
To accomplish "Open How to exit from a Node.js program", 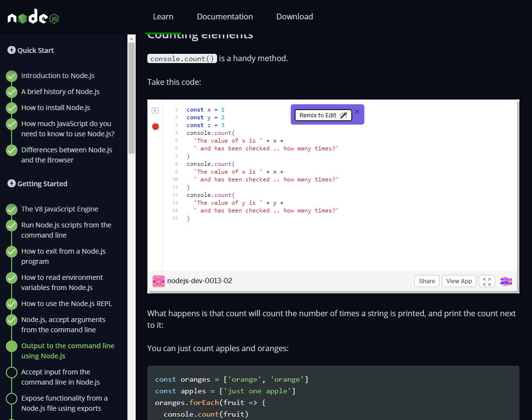I will [x=63, y=256].
